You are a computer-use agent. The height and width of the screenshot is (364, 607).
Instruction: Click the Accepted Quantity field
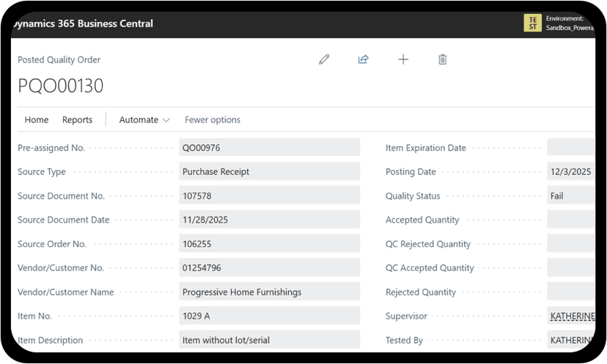pos(571,219)
